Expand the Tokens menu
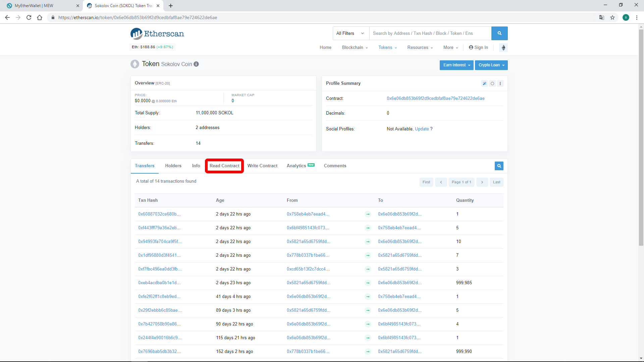Image resolution: width=644 pixels, height=362 pixels. click(388, 48)
